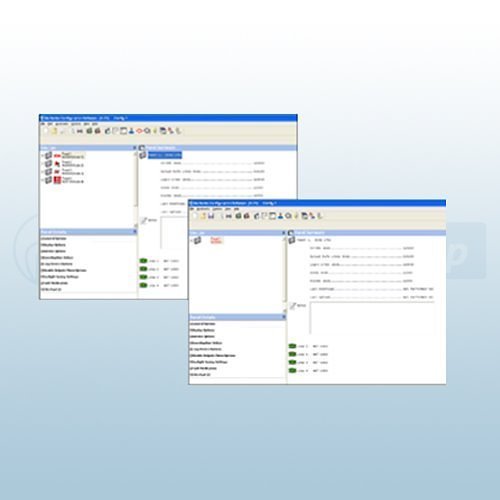Click bottommost green loop icon in back window
The height and width of the screenshot is (500, 500).
[143, 285]
